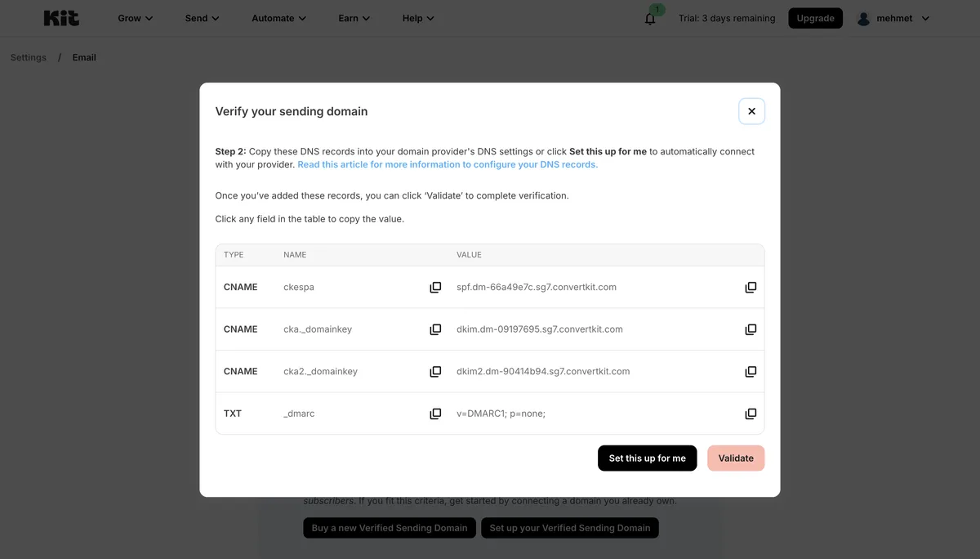Copy the dkim.dm-09197695 value
Viewport: 980px width, 559px height.
pyautogui.click(x=751, y=329)
